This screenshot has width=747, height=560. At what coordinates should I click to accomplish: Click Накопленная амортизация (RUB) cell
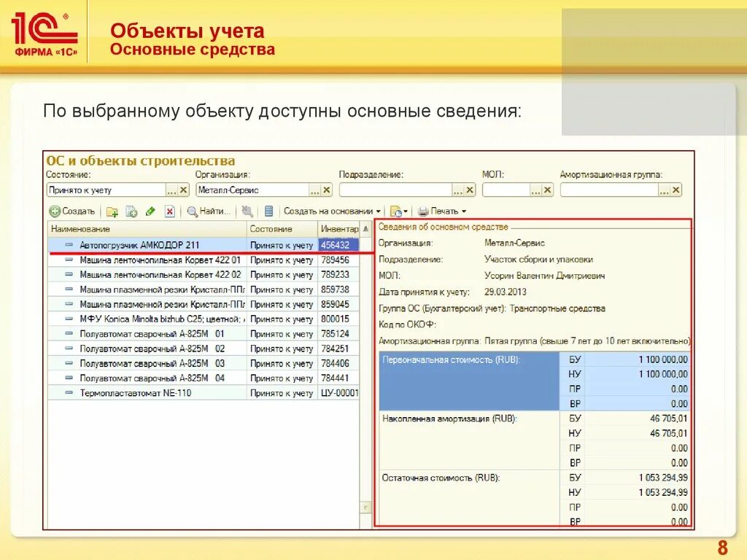point(469,440)
